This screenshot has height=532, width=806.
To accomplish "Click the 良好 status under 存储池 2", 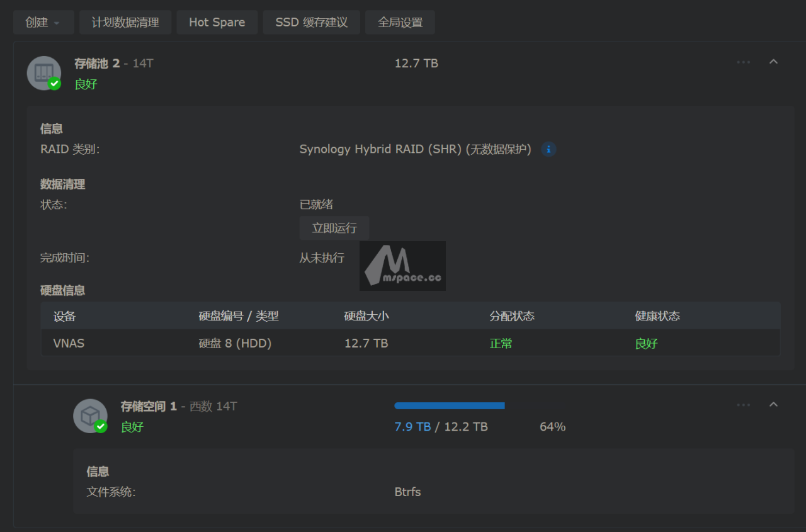I will point(86,84).
